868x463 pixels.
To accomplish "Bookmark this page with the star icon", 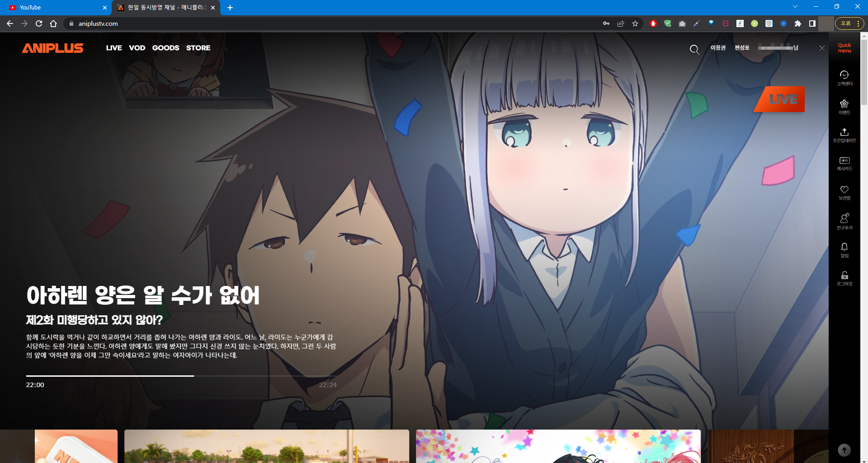I will (x=635, y=23).
